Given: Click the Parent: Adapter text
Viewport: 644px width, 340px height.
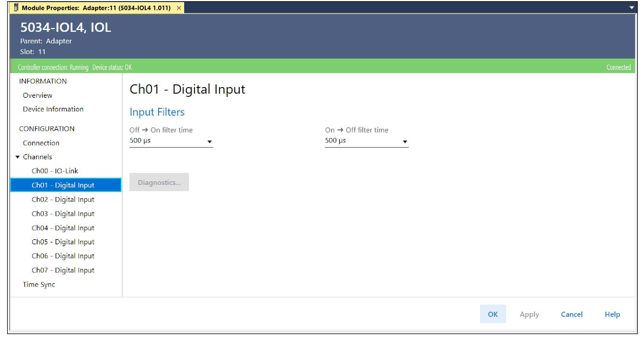Looking at the screenshot, I should click(46, 41).
